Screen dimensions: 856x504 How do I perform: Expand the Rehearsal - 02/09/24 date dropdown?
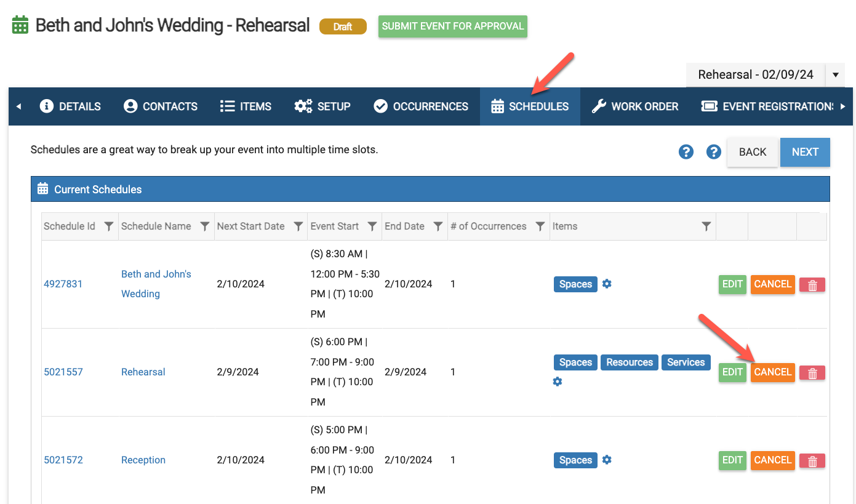pyautogui.click(x=835, y=75)
